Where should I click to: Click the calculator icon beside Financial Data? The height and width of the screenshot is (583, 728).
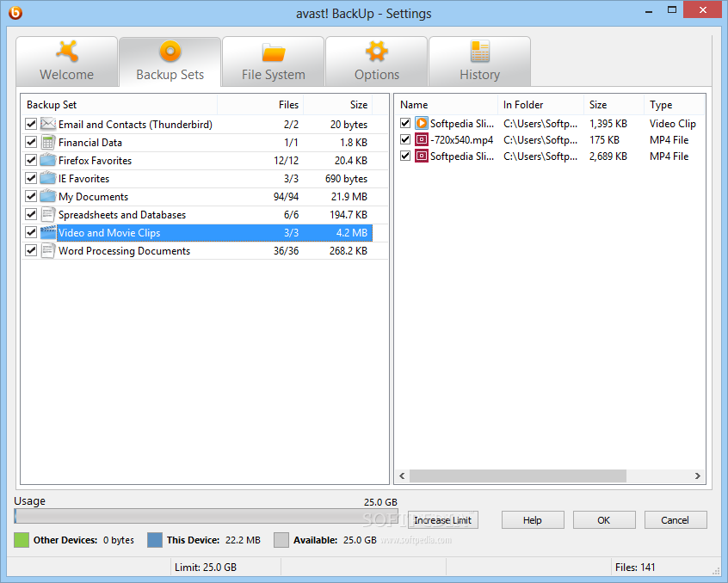click(x=48, y=142)
